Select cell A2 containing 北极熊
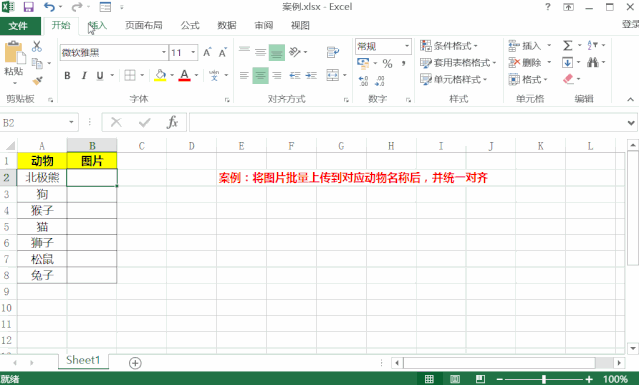Viewport: 639px width, 385px height. point(42,178)
